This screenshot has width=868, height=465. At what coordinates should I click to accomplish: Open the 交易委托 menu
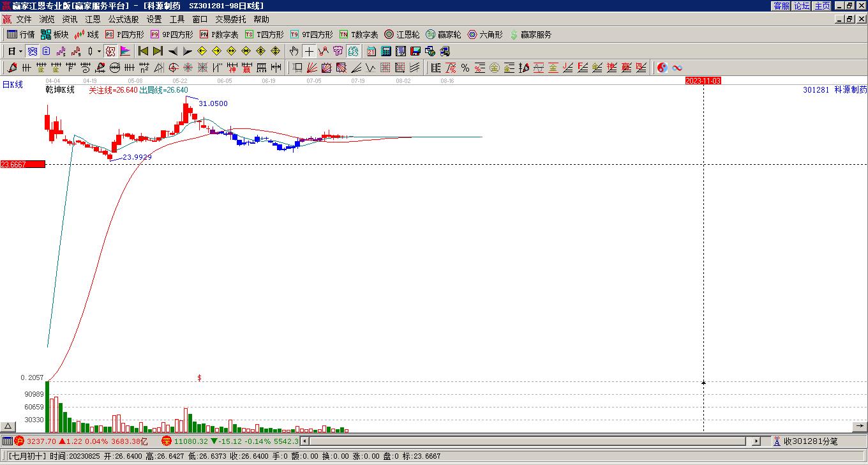click(x=230, y=19)
